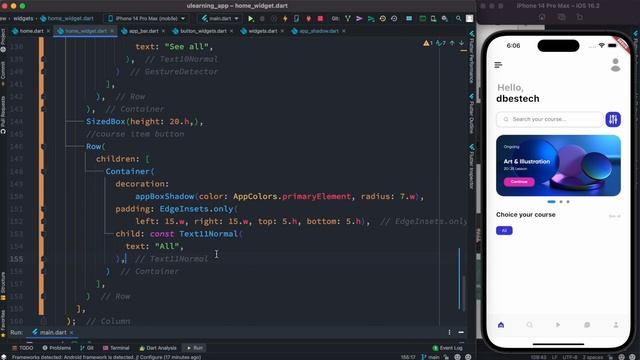Tap the chat icon in bottom navigation
The image size is (640, 360).
point(587,325)
